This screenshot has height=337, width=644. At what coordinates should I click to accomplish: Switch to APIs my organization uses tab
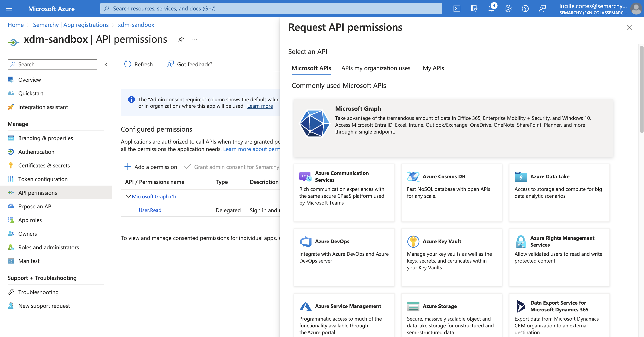(376, 68)
